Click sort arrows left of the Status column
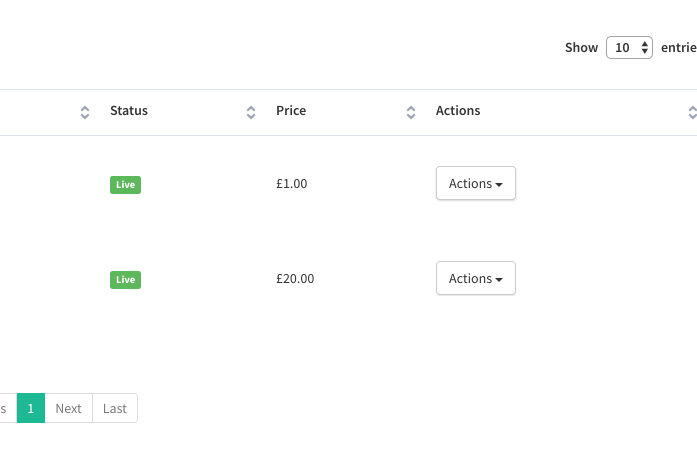 (85, 112)
